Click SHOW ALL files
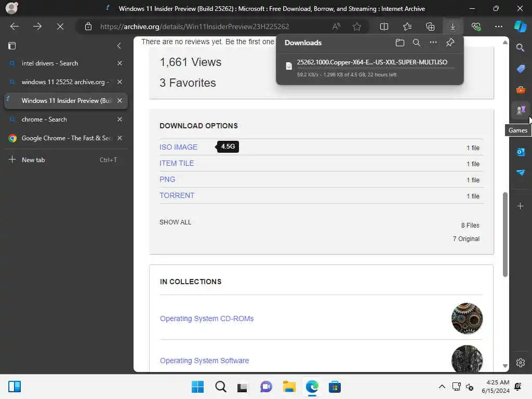Image resolution: width=532 pixels, height=399 pixels. pos(176,222)
